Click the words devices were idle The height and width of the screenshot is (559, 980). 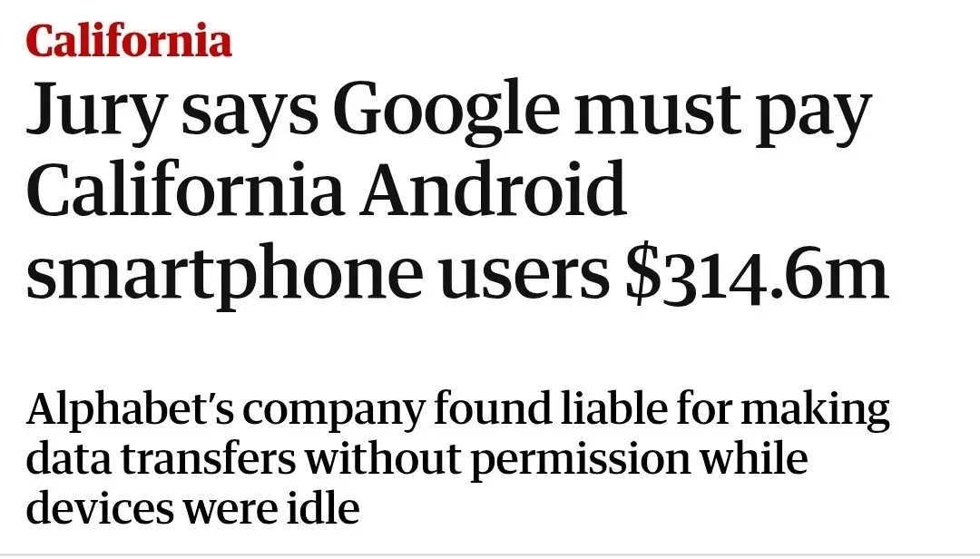tap(192, 507)
